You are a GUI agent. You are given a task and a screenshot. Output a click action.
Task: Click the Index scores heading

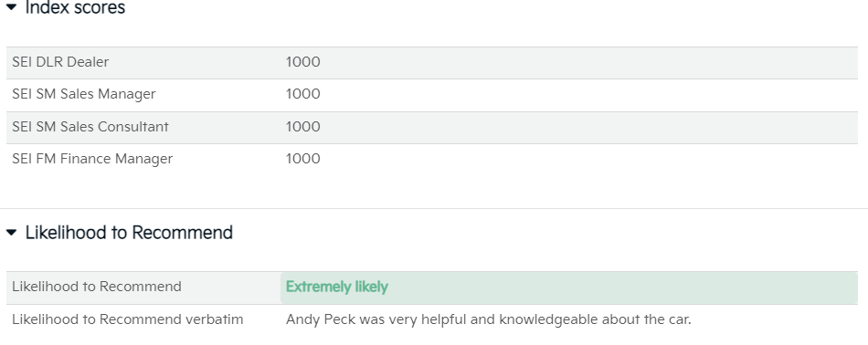(x=75, y=7)
